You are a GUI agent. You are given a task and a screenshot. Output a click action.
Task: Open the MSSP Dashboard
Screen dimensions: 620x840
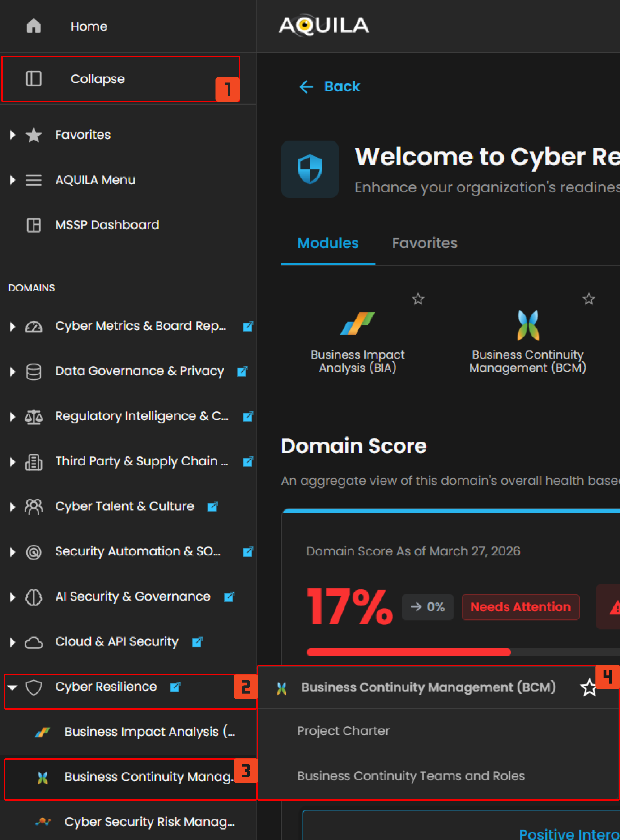click(107, 225)
